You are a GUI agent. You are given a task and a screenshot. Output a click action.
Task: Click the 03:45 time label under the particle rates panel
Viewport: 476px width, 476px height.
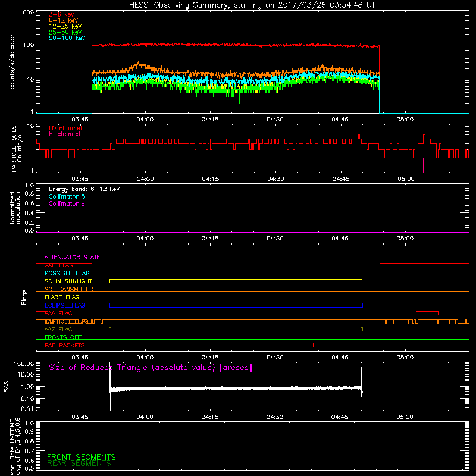click(80, 179)
